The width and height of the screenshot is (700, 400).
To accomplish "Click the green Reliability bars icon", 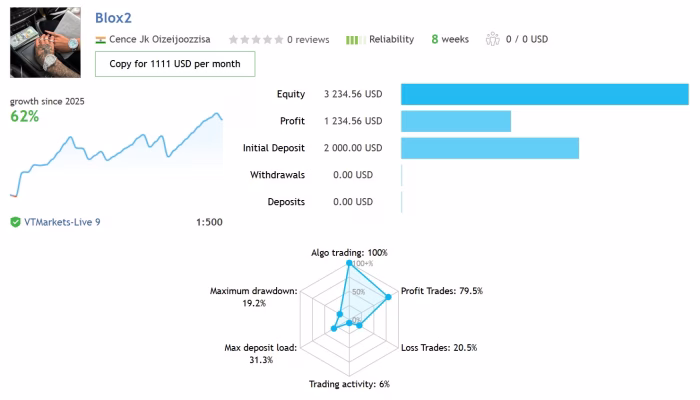I will click(355, 40).
